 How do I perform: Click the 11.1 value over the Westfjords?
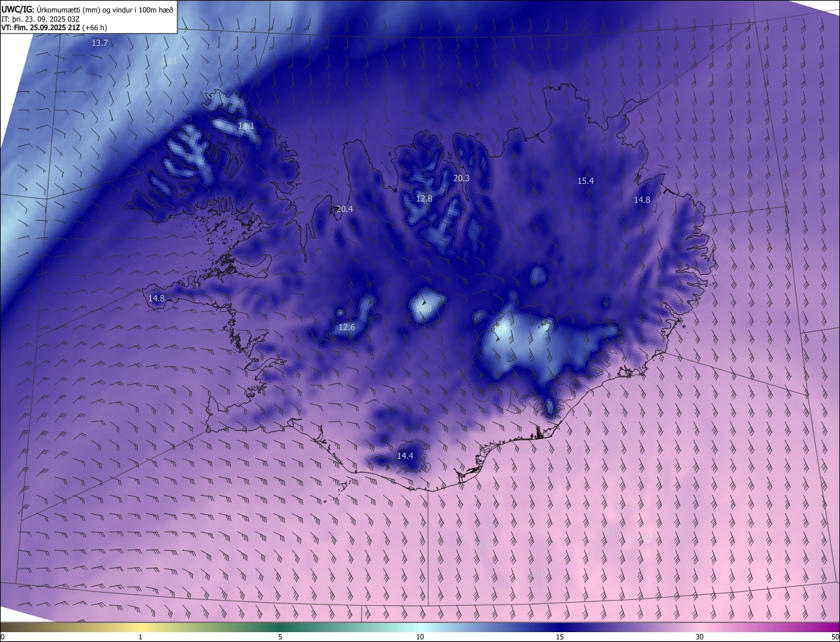pyautogui.click(x=246, y=126)
